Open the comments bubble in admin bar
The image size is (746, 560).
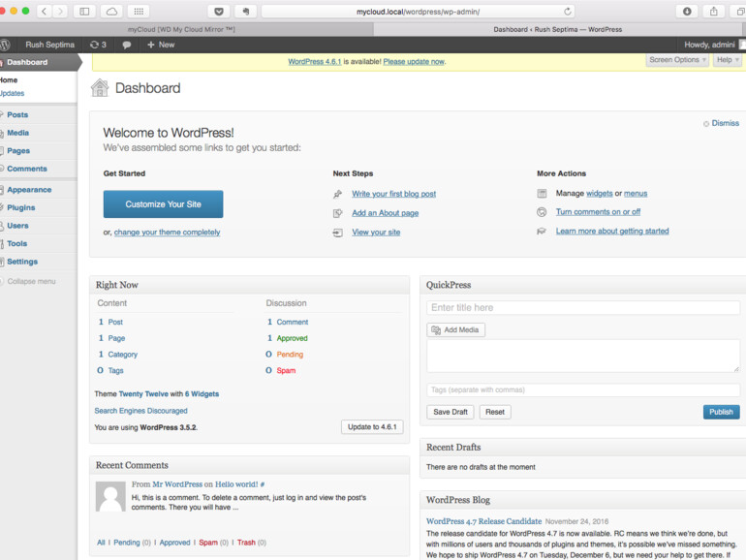[127, 45]
